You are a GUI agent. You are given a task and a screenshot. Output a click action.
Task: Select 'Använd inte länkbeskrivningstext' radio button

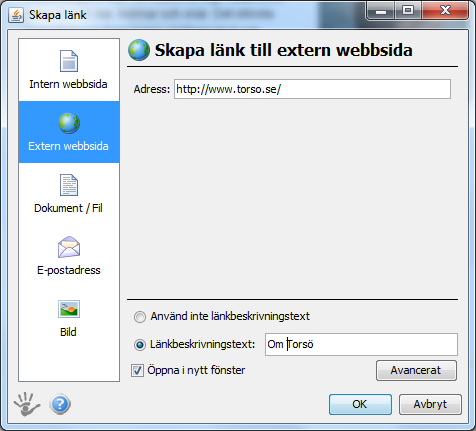tap(140, 317)
